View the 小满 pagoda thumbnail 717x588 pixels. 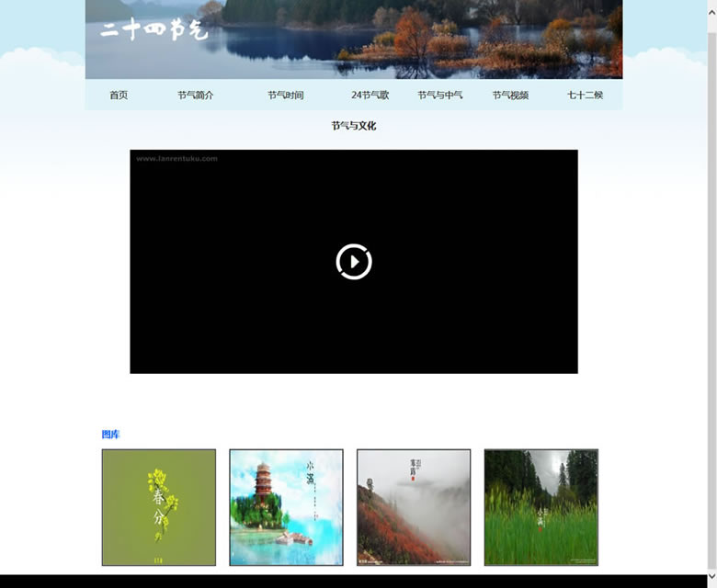(x=286, y=507)
